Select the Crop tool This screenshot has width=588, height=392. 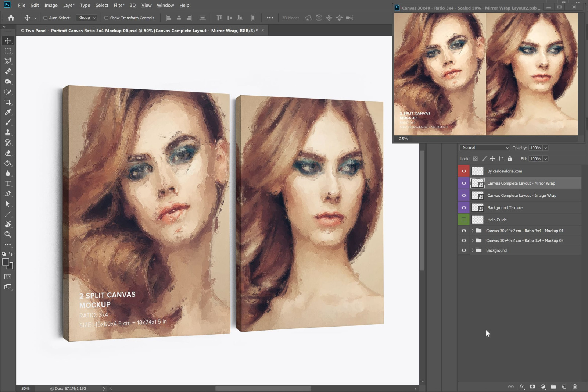point(8,102)
